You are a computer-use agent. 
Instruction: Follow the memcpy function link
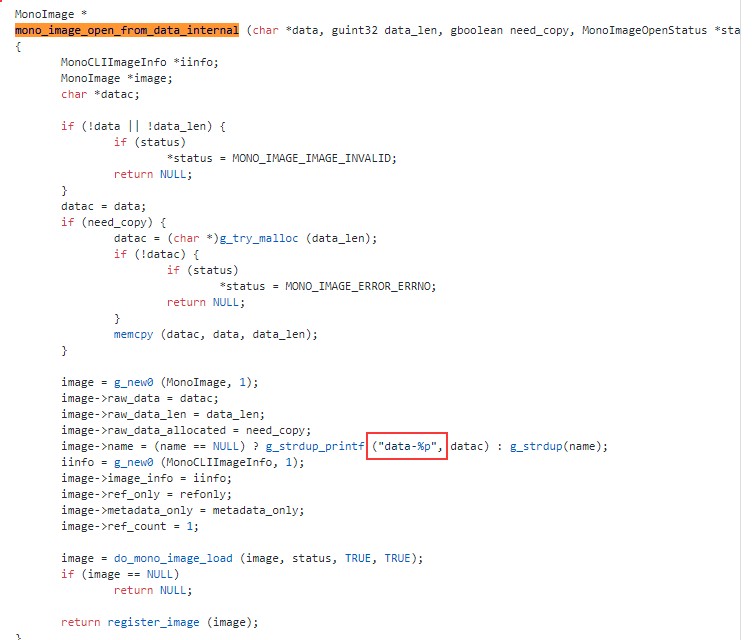(x=134, y=334)
